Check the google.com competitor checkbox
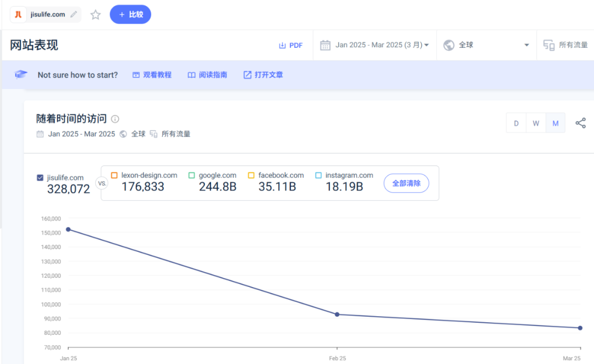Image resolution: width=594 pixels, height=364 pixels. pos(192,175)
